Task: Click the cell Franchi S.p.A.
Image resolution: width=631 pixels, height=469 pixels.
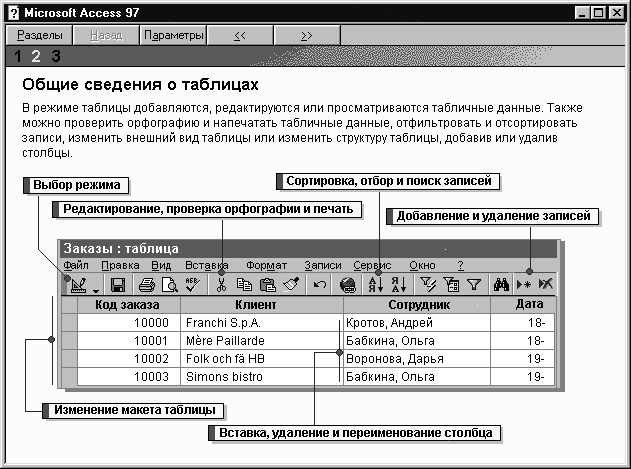Action: (x=262, y=323)
